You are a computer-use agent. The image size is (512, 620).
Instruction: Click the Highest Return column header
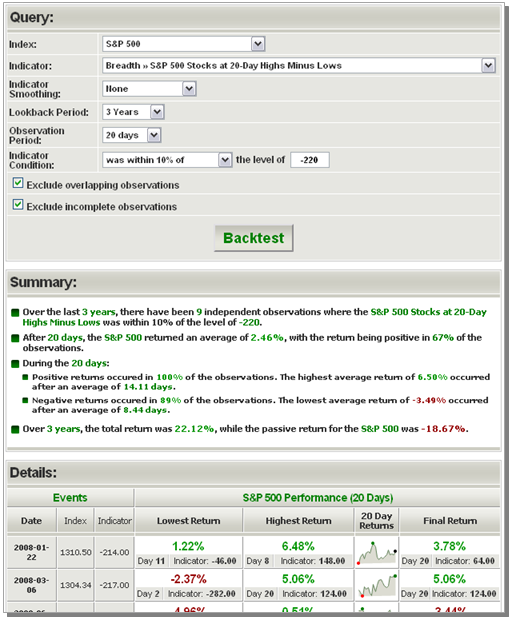coord(298,520)
